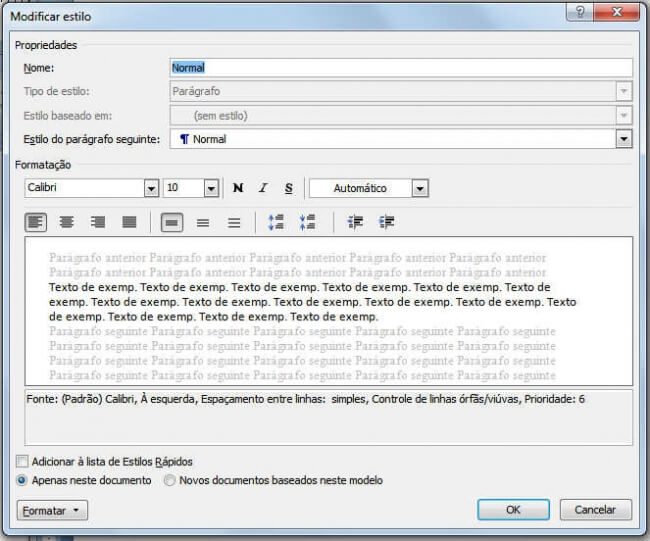Justify the paragraph text
Viewport: 650px width, 541px height.
pyautogui.click(x=129, y=223)
